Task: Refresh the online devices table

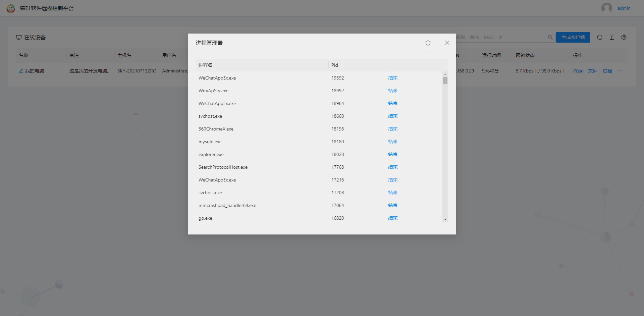Action: click(600, 37)
